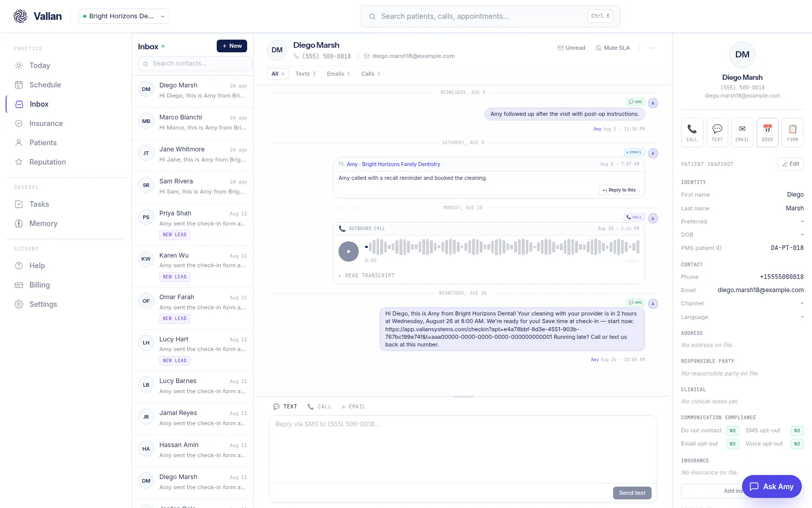Open Karen Wu conversation

[193, 266]
